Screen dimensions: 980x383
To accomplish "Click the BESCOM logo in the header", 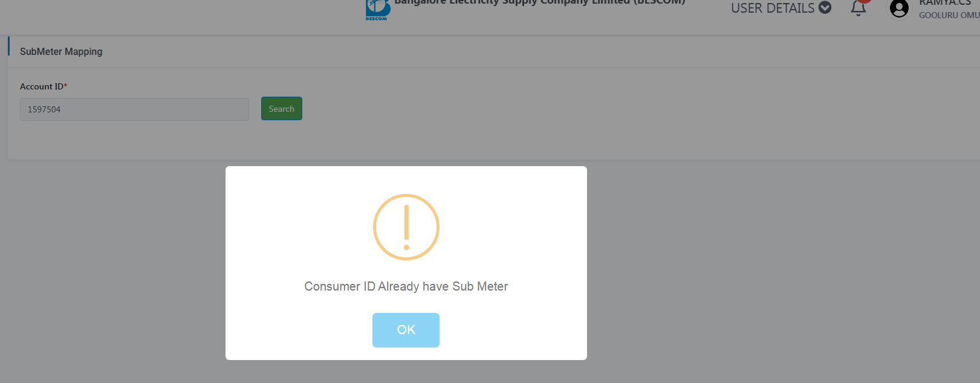I will pos(377,10).
